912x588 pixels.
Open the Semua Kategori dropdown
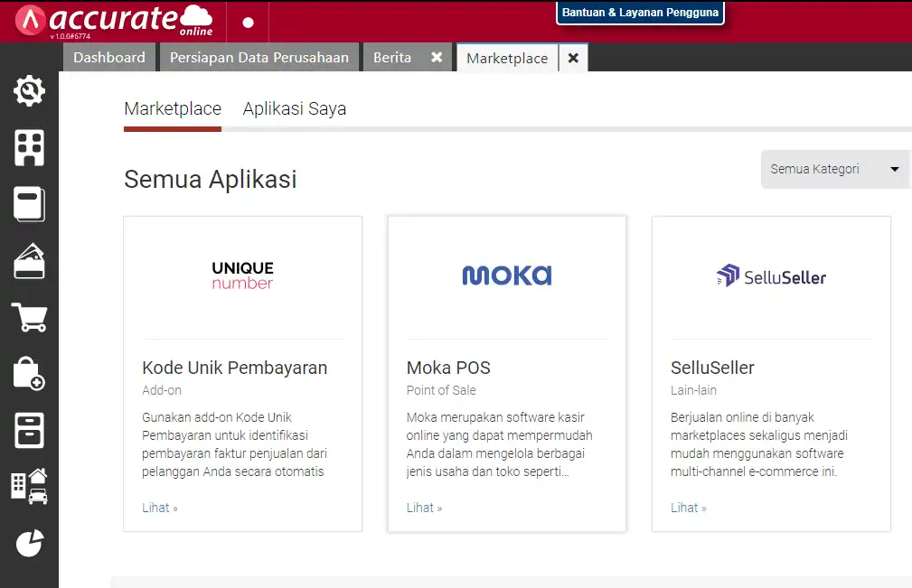click(834, 169)
